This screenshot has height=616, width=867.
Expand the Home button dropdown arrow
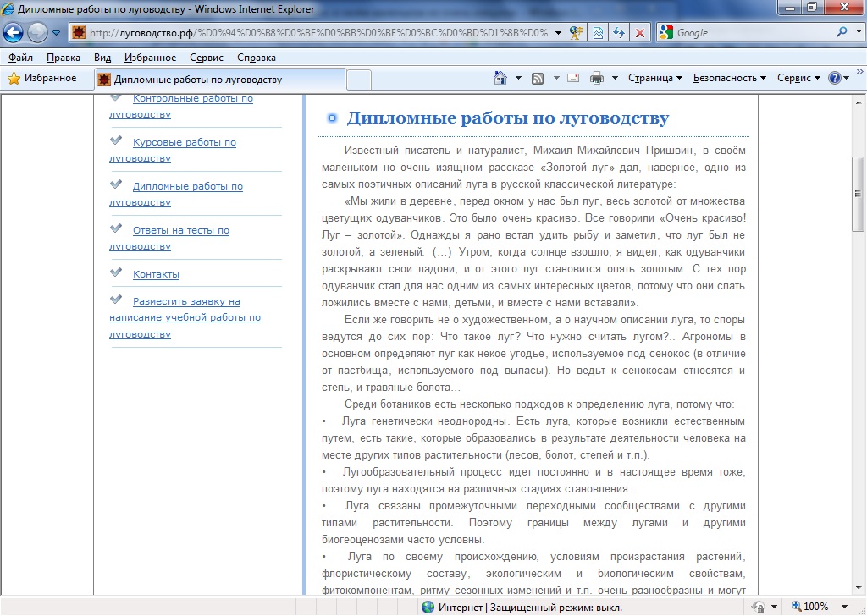518,78
